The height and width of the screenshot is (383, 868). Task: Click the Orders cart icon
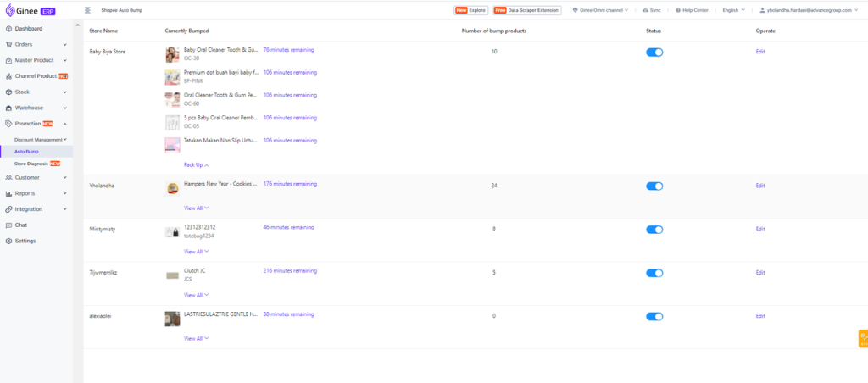(x=8, y=44)
